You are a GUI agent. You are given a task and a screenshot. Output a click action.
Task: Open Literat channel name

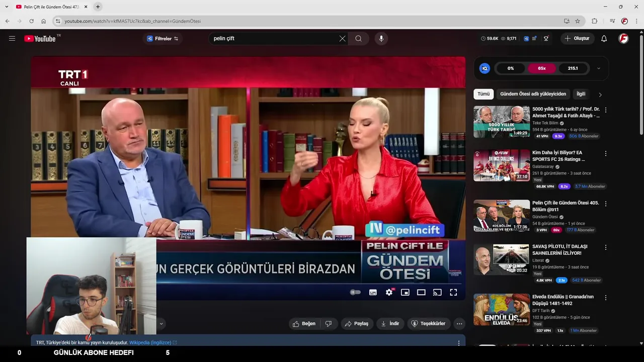(x=538, y=261)
